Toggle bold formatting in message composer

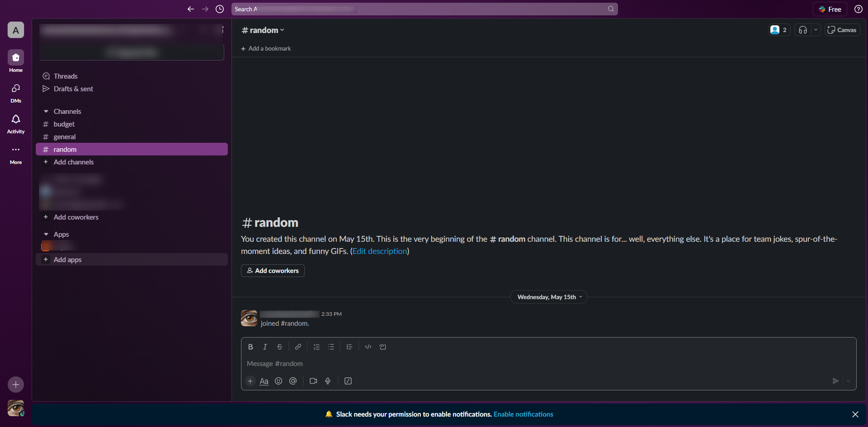pyautogui.click(x=250, y=347)
